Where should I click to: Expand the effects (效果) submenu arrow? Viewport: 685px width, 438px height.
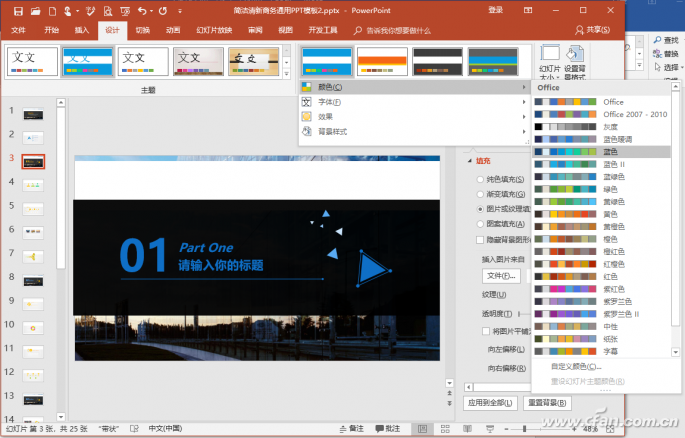[x=524, y=117]
